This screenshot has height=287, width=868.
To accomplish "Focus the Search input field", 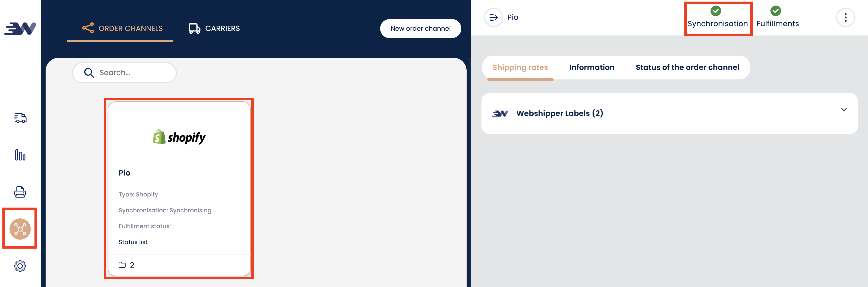I will click(x=124, y=73).
